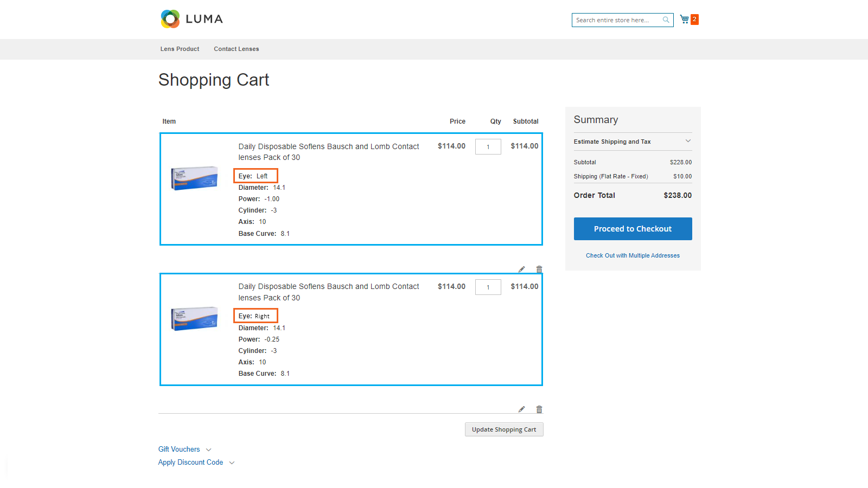868x488 pixels.
Task: Click the LUMA logo
Action: click(x=192, y=19)
